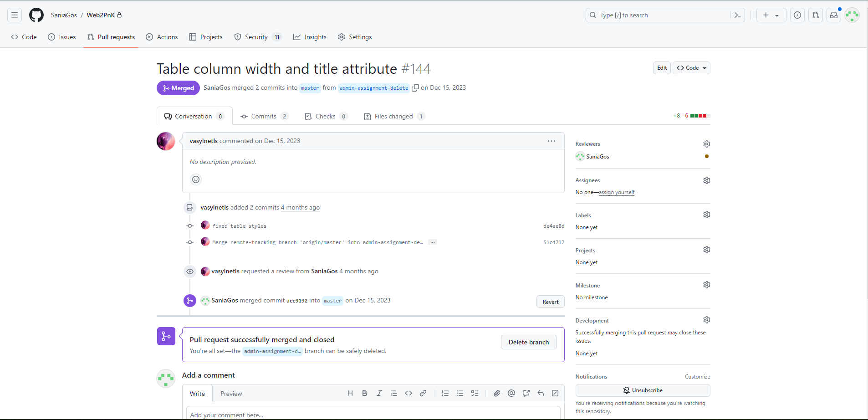The image size is (868, 420).
Task: Open the create new plus dropdown
Action: click(771, 15)
